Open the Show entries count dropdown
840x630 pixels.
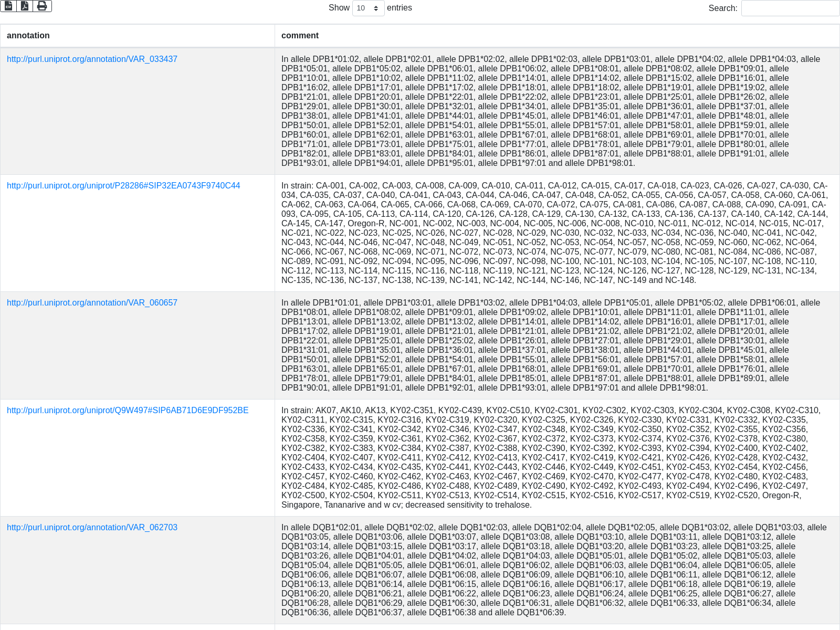point(368,8)
